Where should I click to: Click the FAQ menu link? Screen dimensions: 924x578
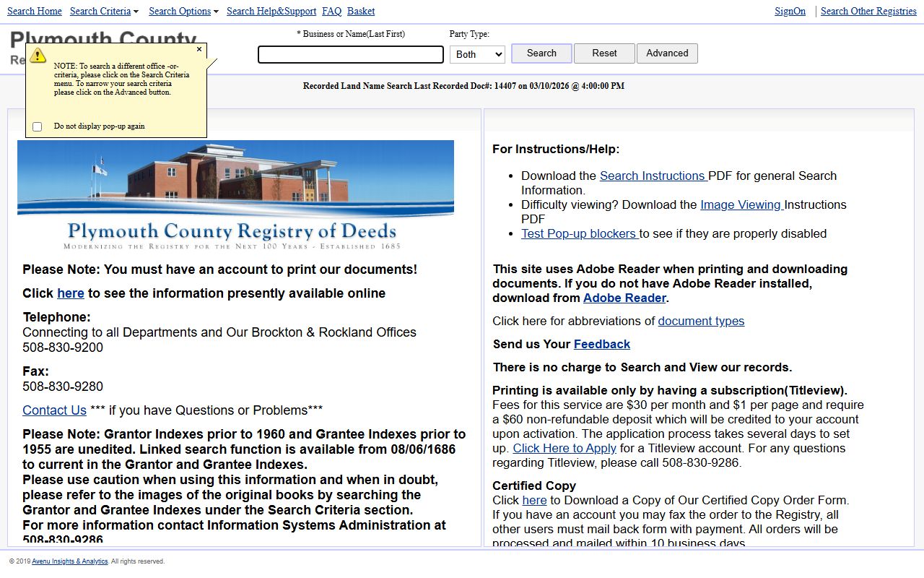tap(332, 11)
